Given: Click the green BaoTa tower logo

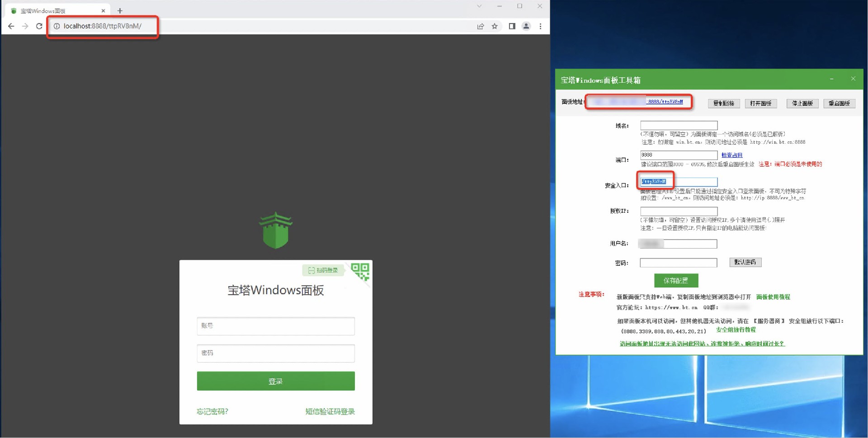Looking at the screenshot, I should (276, 230).
